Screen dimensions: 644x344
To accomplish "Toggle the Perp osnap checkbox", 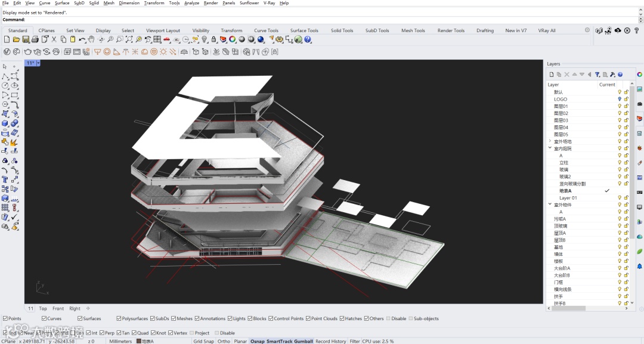I will pyautogui.click(x=102, y=333).
